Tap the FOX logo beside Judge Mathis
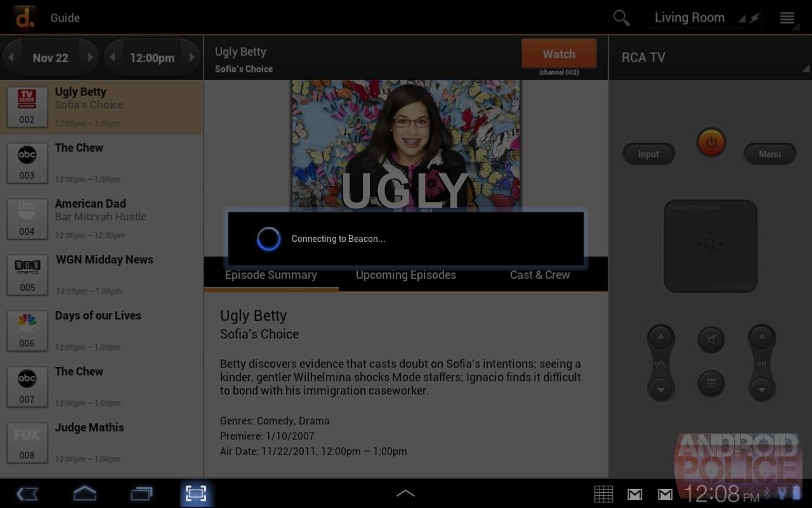The height and width of the screenshot is (508, 812). [27, 443]
